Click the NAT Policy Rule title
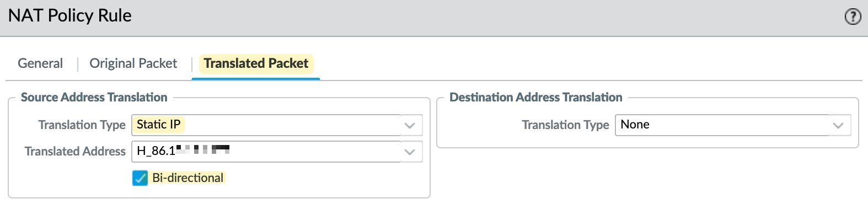 (x=70, y=15)
